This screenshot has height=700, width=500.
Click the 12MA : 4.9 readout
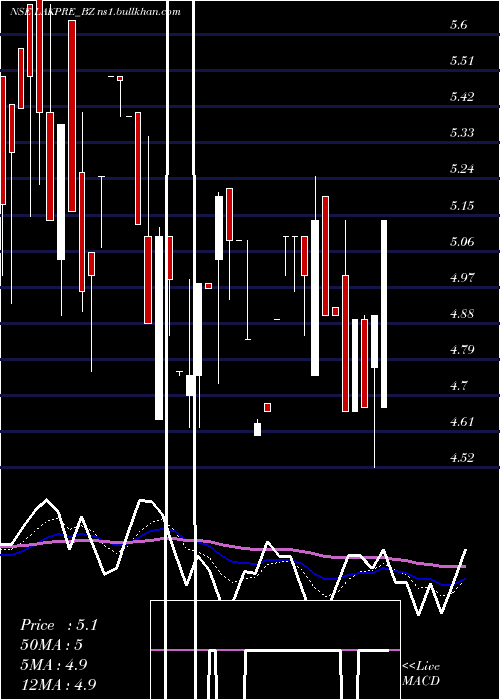(58, 684)
